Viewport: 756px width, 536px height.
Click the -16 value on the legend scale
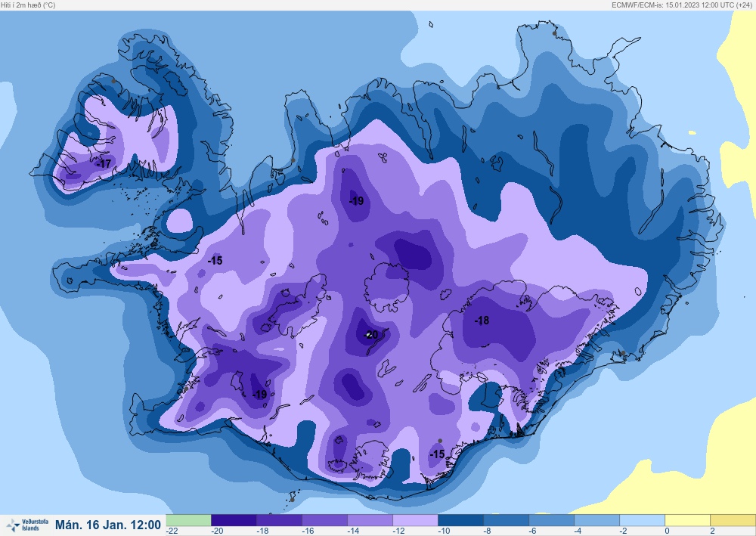[x=308, y=531]
